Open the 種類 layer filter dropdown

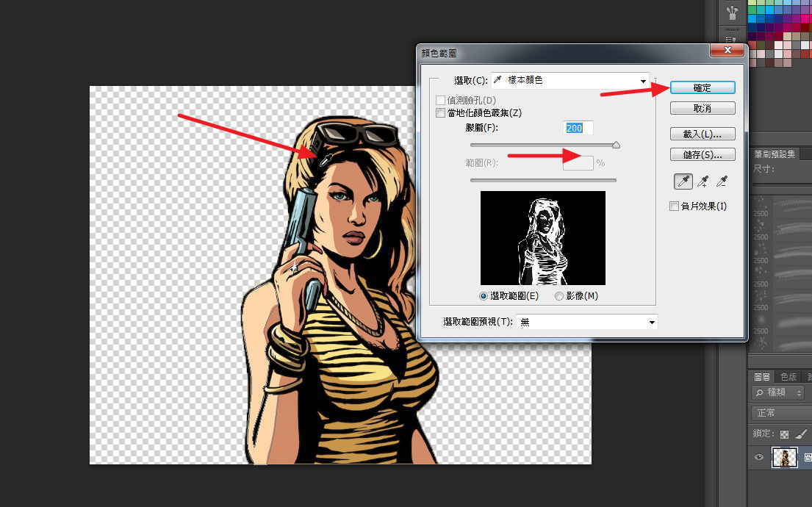[x=777, y=392]
